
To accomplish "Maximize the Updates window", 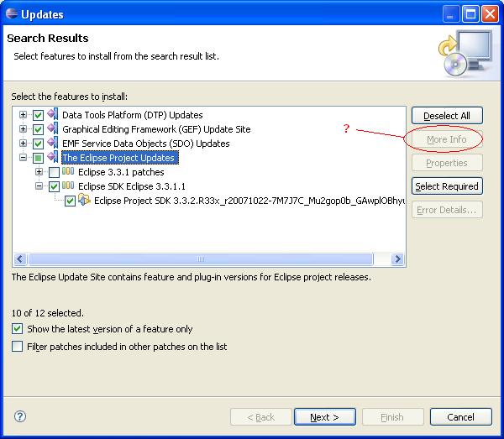I will coord(471,14).
